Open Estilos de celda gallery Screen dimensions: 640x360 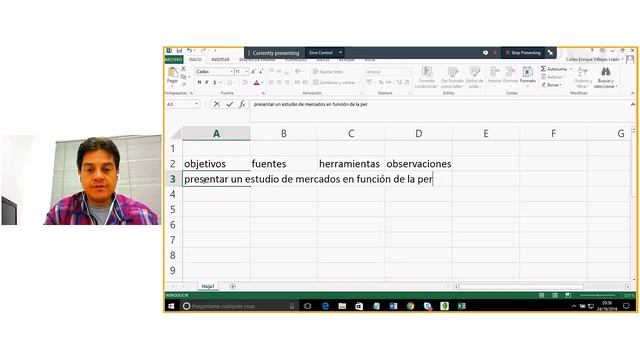[x=475, y=77]
